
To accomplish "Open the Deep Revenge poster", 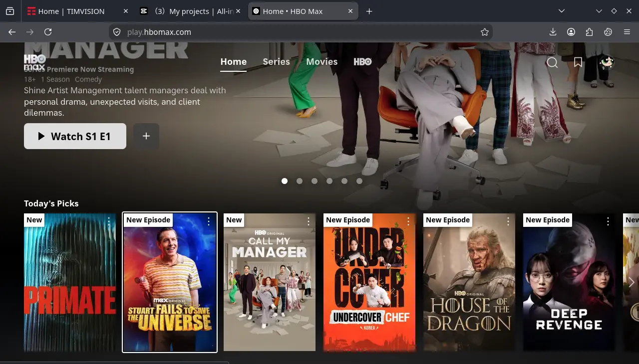I will click(x=569, y=282).
